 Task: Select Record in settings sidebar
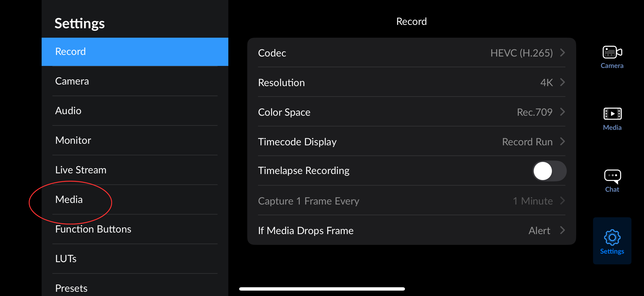pyautogui.click(x=135, y=52)
